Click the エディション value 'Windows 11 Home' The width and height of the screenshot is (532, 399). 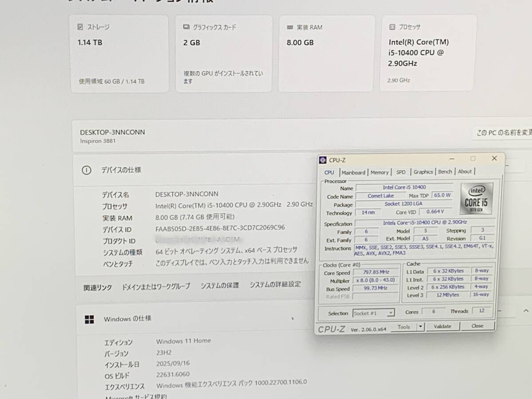click(x=184, y=341)
